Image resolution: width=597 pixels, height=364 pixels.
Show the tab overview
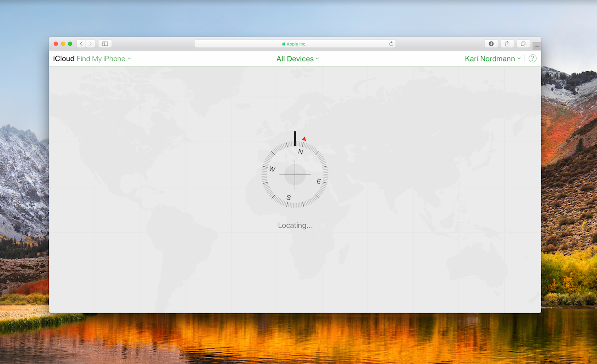pos(523,44)
